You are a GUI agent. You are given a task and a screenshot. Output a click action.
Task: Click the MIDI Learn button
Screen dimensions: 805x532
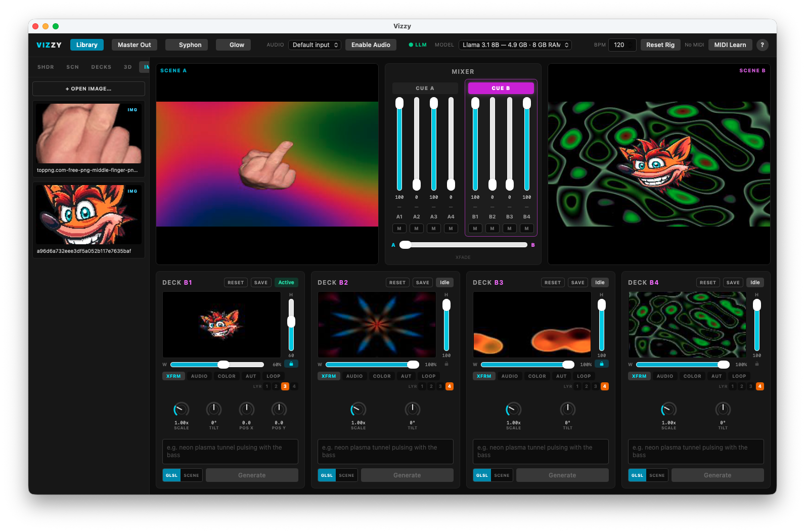click(x=730, y=45)
